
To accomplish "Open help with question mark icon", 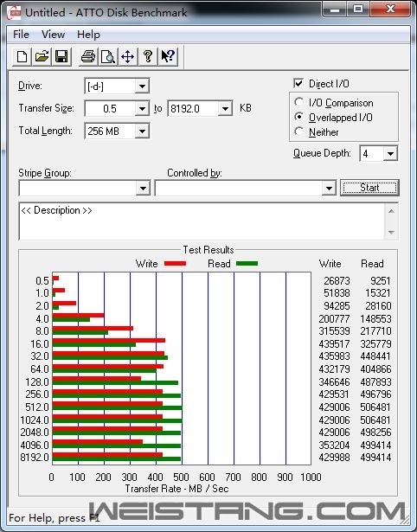I will point(147,56).
